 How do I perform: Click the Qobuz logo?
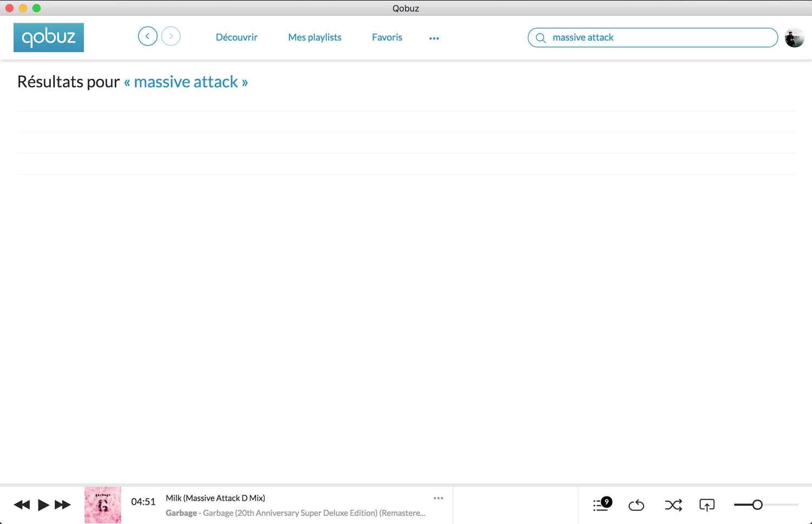[49, 37]
